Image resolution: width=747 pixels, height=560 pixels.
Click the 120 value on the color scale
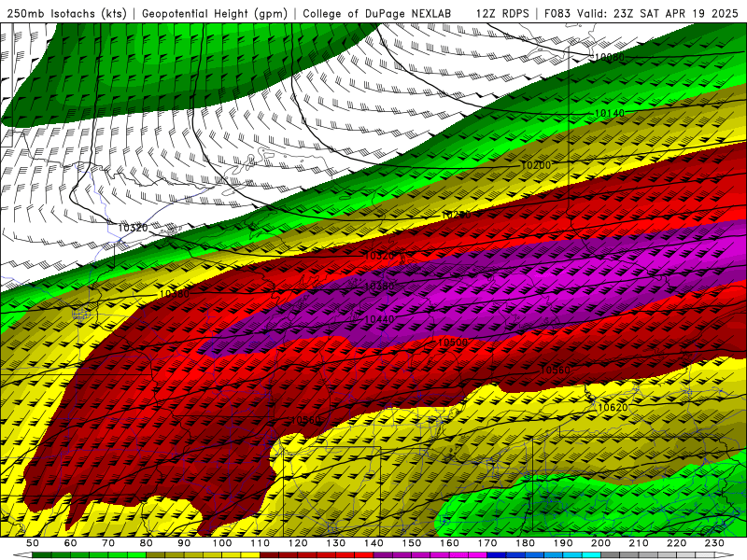point(298,543)
